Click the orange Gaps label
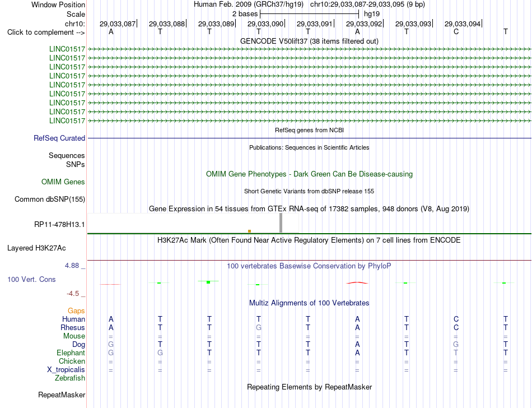 [76, 311]
